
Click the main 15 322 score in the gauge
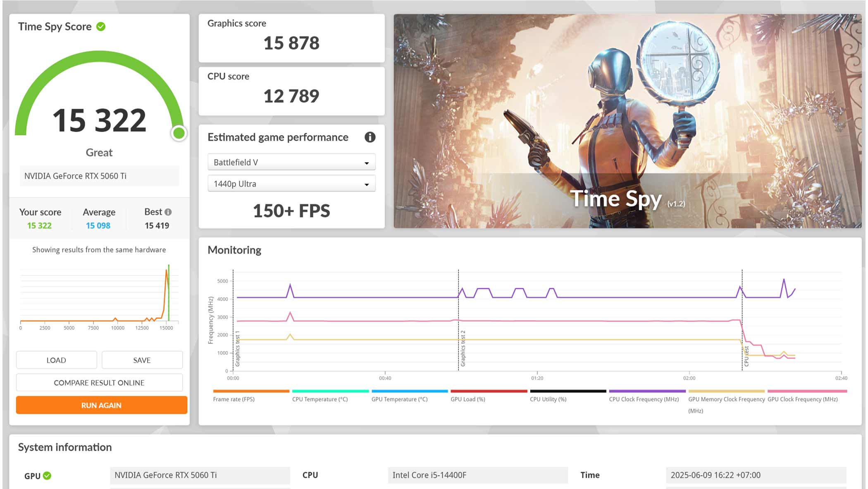(99, 120)
